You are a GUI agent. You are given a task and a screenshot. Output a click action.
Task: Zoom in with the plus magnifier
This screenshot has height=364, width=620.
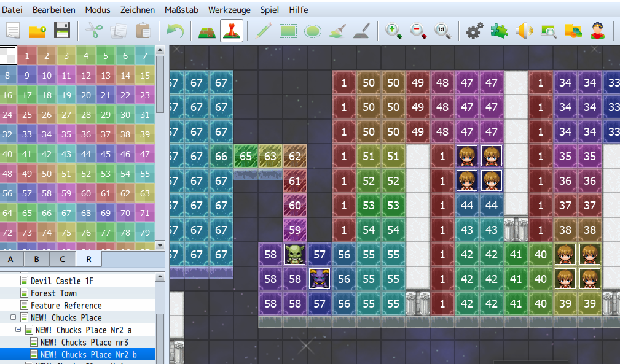click(393, 31)
